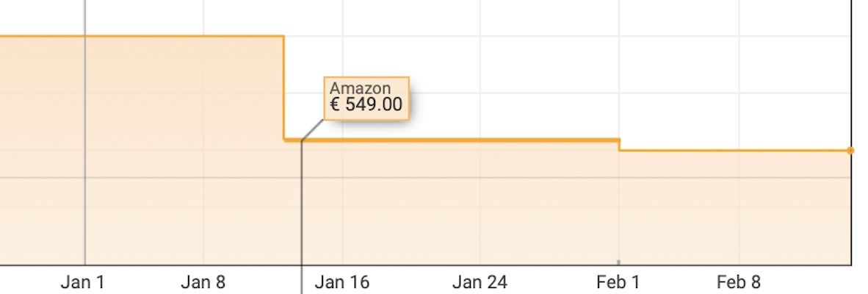Click the large vertical price drop after Jan 8

[x=284, y=88]
